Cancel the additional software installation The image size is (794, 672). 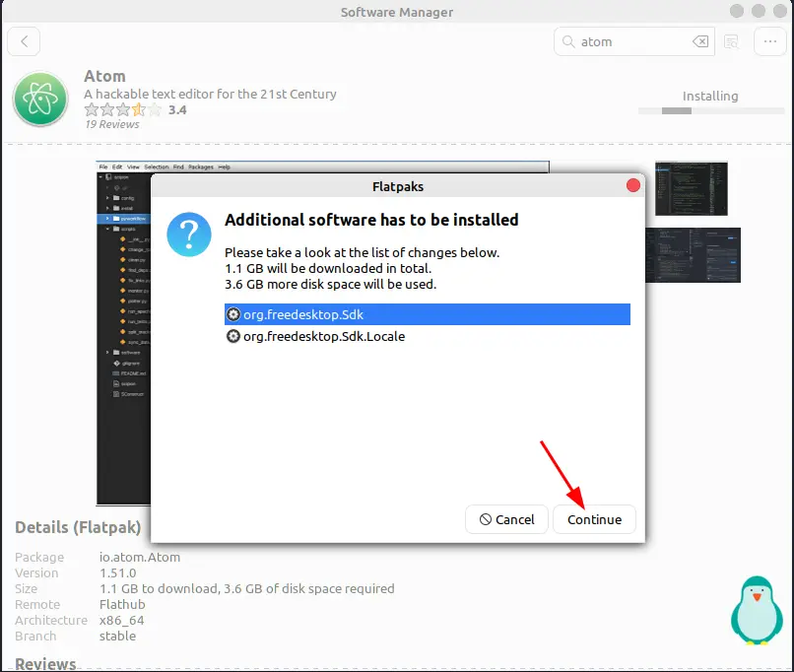506,519
